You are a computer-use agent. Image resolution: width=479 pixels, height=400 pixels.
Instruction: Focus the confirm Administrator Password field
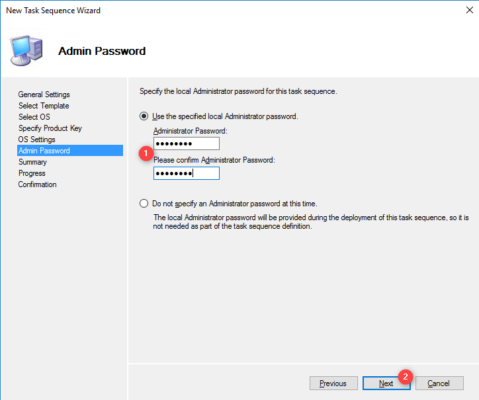coord(186,173)
